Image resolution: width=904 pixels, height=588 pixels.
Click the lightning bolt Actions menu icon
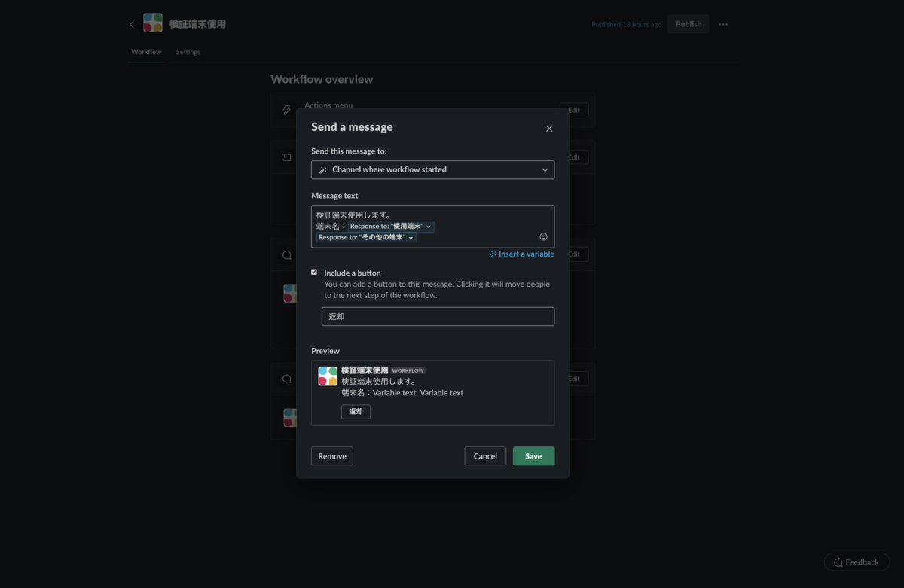[x=286, y=110]
